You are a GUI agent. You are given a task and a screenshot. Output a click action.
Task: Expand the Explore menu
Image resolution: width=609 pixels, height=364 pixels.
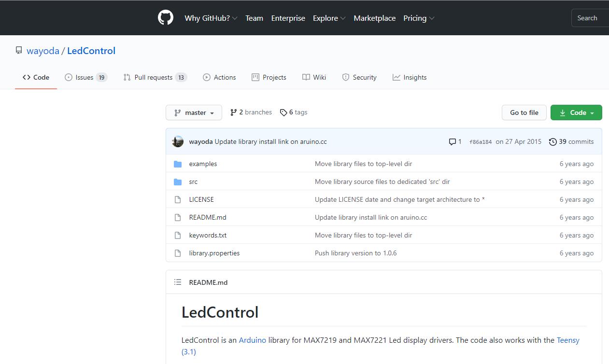point(329,18)
